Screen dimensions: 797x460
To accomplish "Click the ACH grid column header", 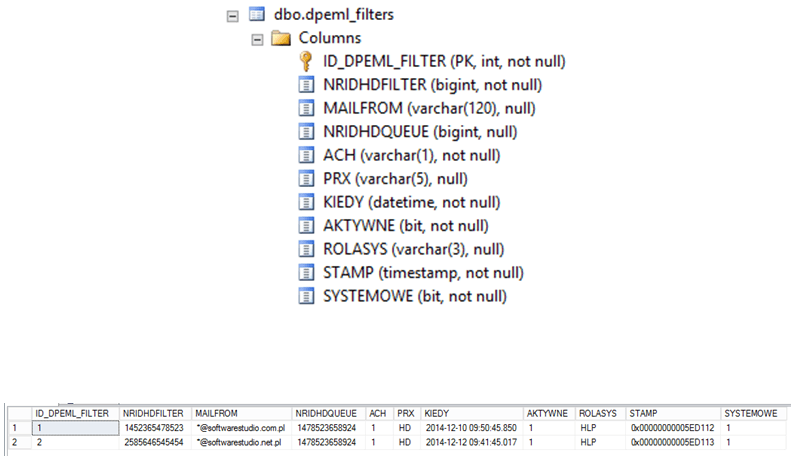I will (x=379, y=413).
